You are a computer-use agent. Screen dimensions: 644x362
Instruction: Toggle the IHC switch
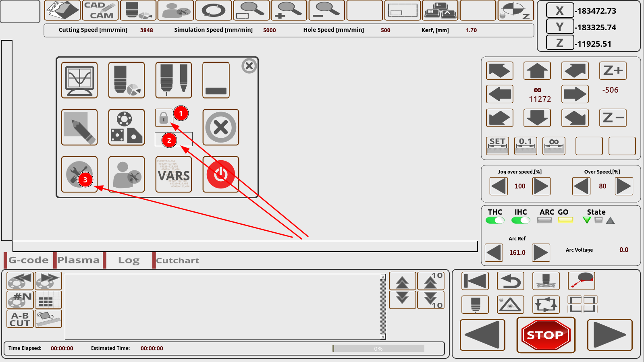tap(521, 220)
